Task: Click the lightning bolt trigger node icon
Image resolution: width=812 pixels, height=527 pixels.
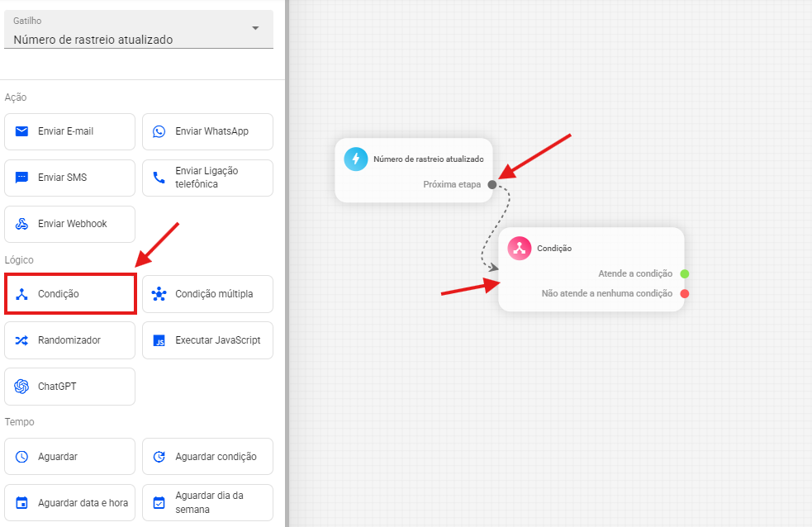Action: tap(356, 159)
